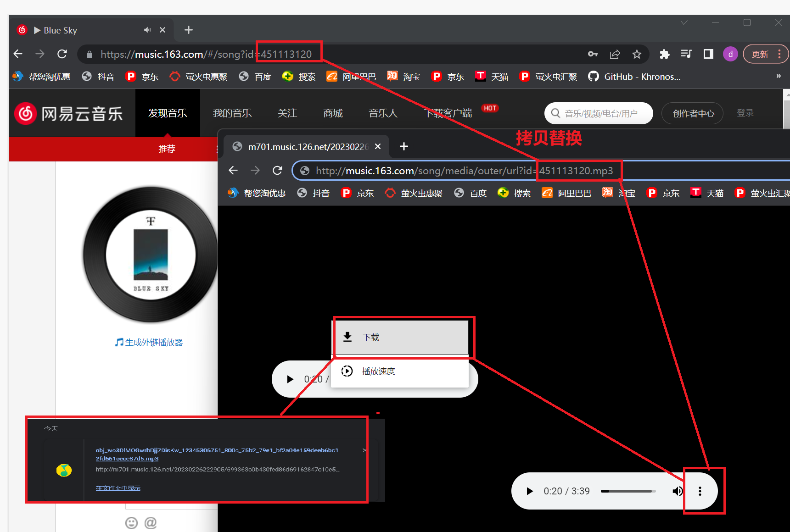790x532 pixels.
Task: Open 百度 bookmark in the m701 window
Action: point(470,193)
